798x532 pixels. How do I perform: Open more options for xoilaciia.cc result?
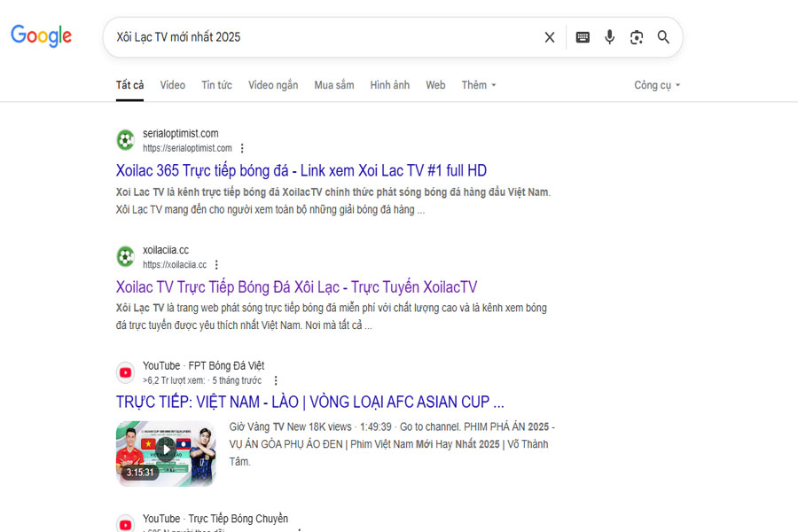click(x=216, y=265)
